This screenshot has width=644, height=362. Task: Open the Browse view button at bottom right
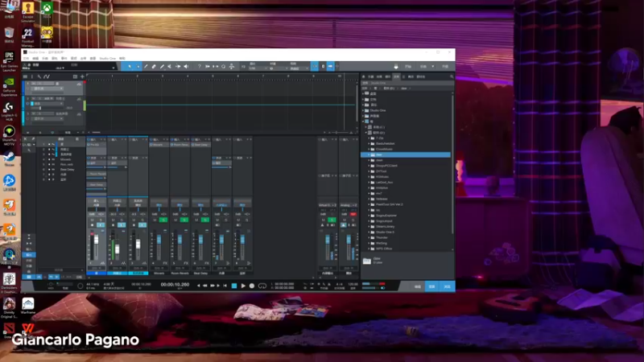pyautogui.click(x=447, y=286)
